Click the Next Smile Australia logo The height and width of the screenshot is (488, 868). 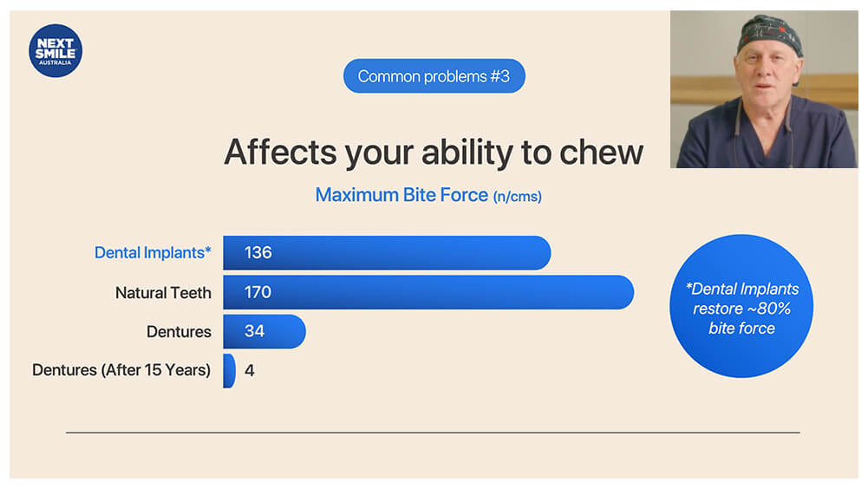(x=55, y=51)
